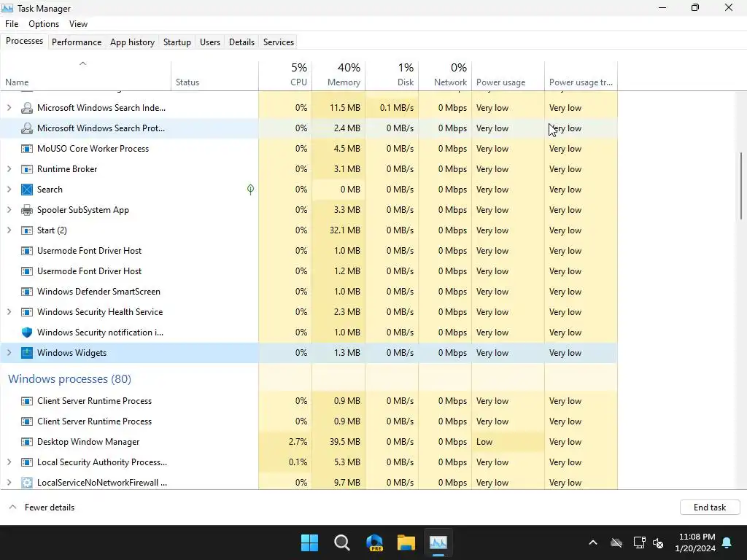Switch to the Details tab
747x560 pixels.
(241, 42)
